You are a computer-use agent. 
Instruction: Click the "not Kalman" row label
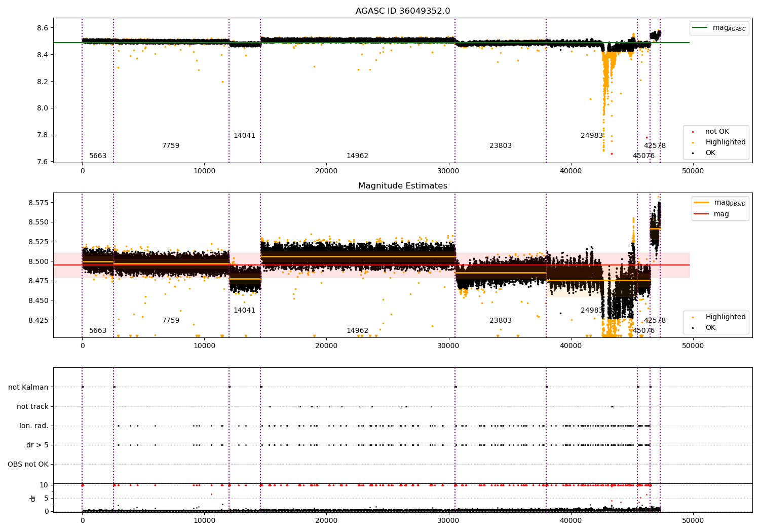point(28,388)
